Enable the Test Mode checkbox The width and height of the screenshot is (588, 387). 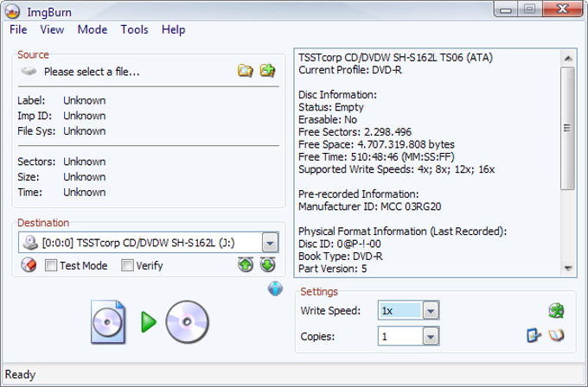coord(51,265)
